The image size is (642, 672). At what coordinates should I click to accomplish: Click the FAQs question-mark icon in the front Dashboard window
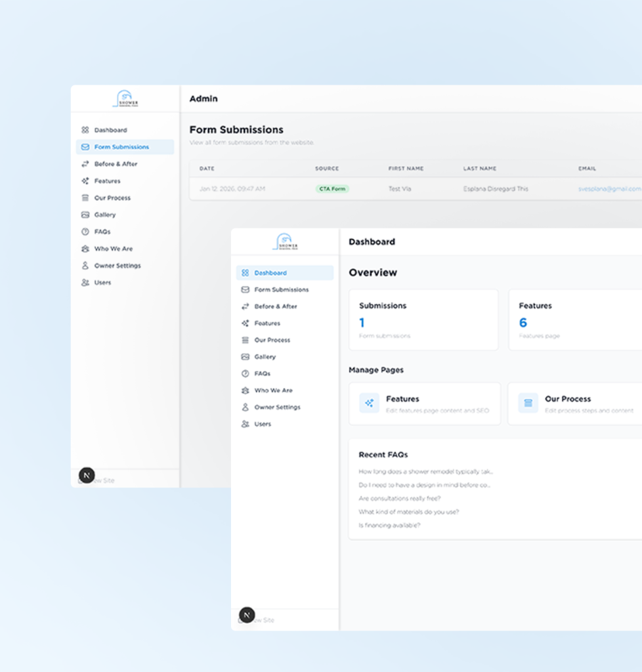[245, 373]
